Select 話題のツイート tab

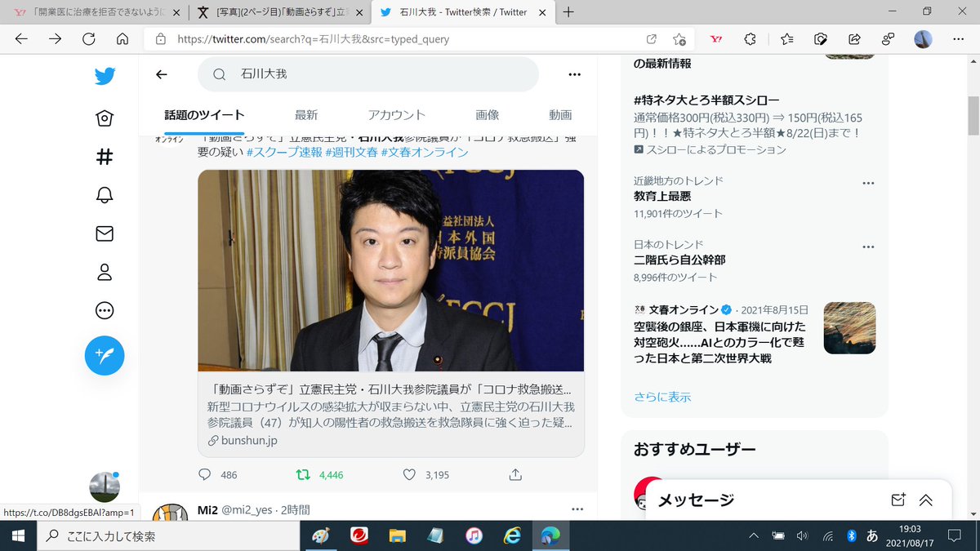click(x=204, y=115)
